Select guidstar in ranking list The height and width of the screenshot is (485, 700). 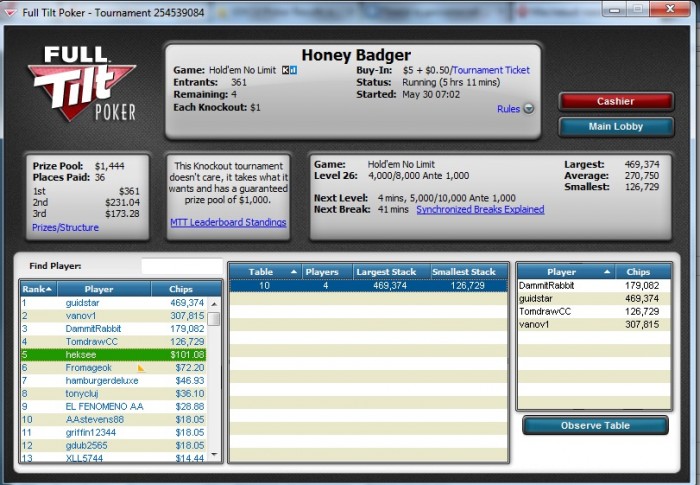coord(114,303)
